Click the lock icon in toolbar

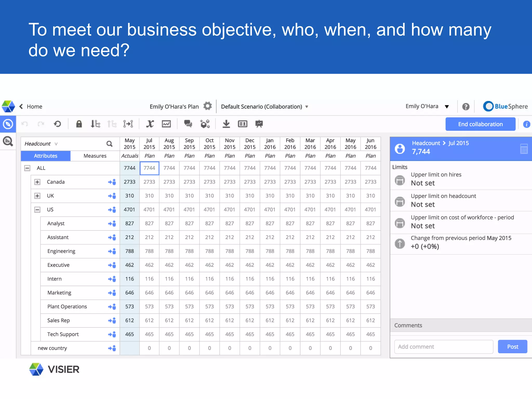pyautogui.click(x=79, y=124)
